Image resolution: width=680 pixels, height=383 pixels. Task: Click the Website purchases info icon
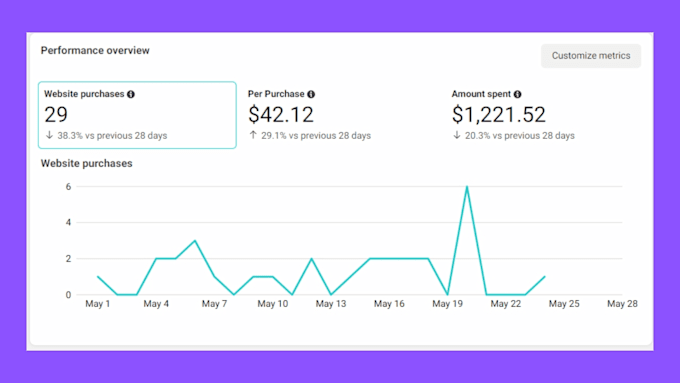[x=131, y=94]
